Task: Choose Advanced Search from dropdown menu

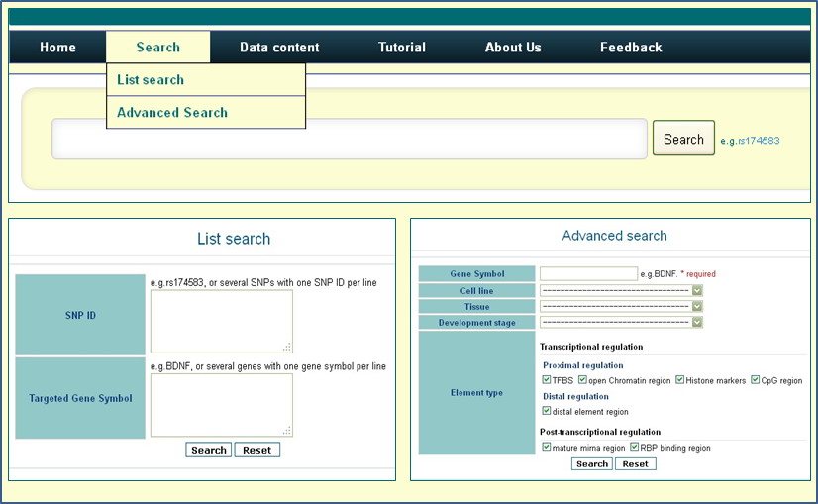Action: [172, 113]
